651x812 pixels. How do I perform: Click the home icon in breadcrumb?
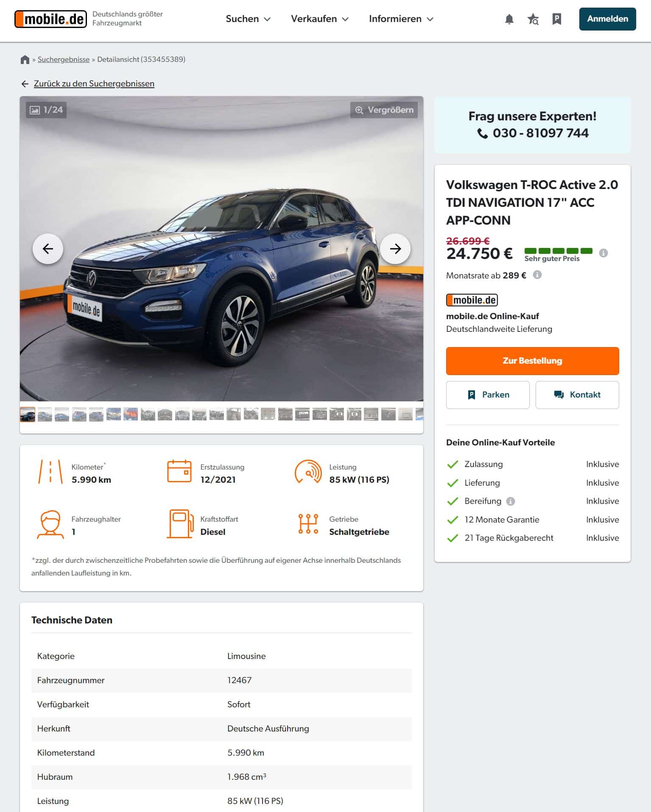coord(25,59)
